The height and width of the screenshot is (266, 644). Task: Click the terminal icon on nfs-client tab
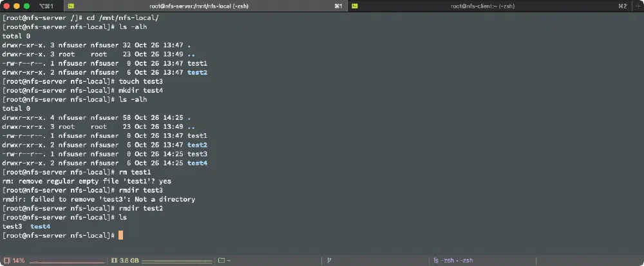pyautogui.click(x=354, y=6)
